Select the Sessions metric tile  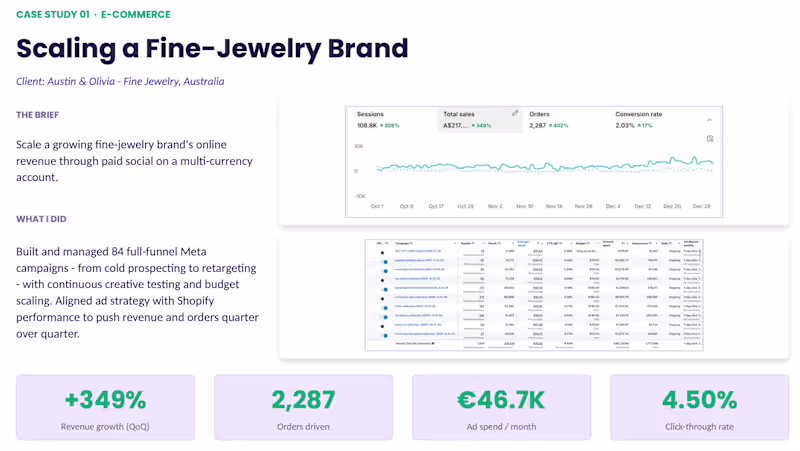(391, 120)
